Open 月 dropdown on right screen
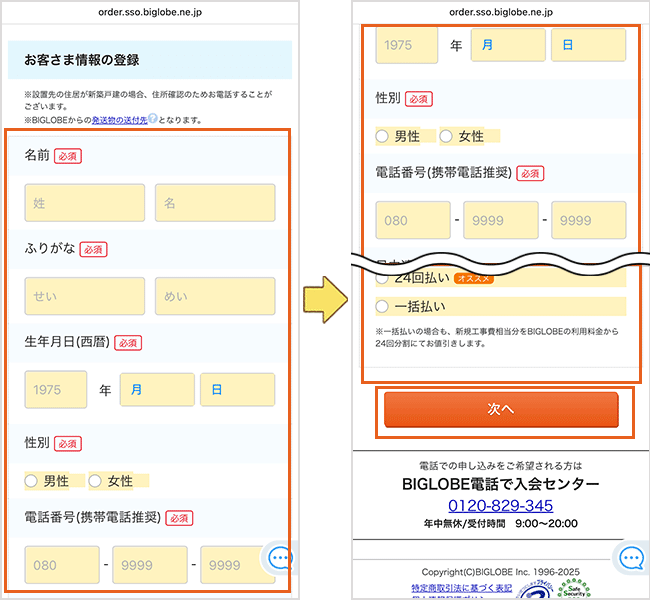The image size is (650, 600). [x=508, y=45]
